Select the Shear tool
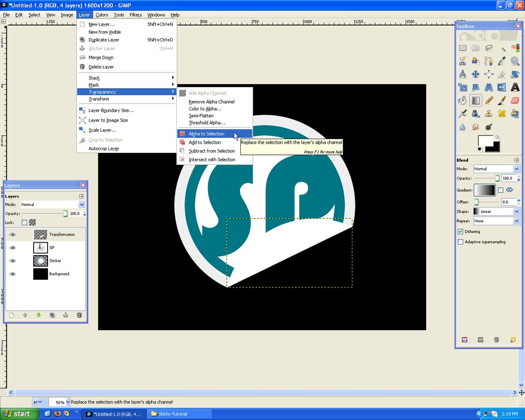Screen dimensions: 525x420 click(x=476, y=87)
